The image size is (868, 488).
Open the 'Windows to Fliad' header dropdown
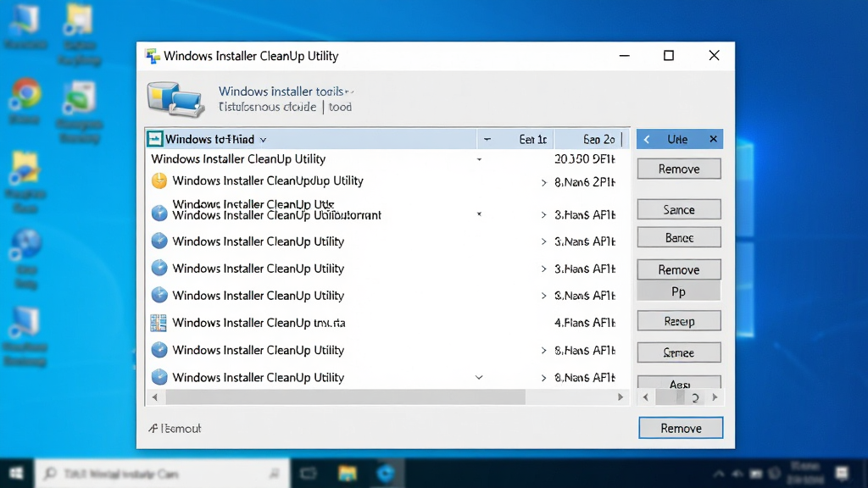click(x=263, y=140)
